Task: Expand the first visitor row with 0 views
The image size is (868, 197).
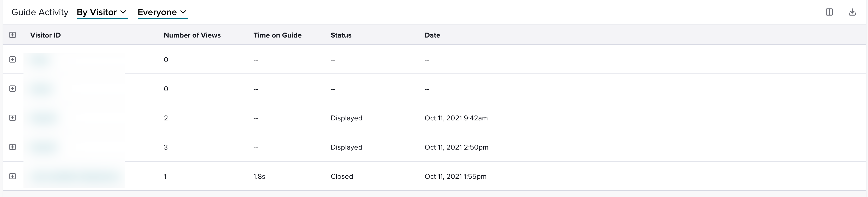Action: 13,60
